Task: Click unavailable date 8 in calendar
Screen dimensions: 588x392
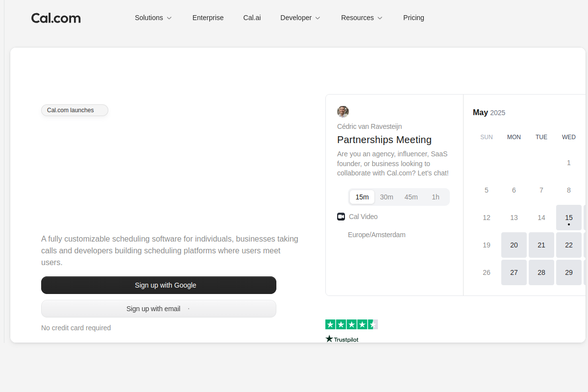Action: pos(569,190)
